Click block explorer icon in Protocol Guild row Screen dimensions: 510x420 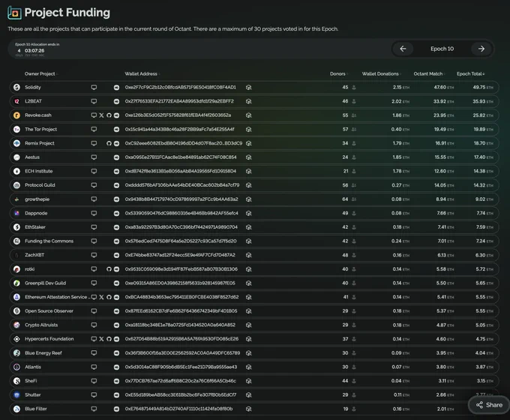pyautogui.click(x=249, y=185)
